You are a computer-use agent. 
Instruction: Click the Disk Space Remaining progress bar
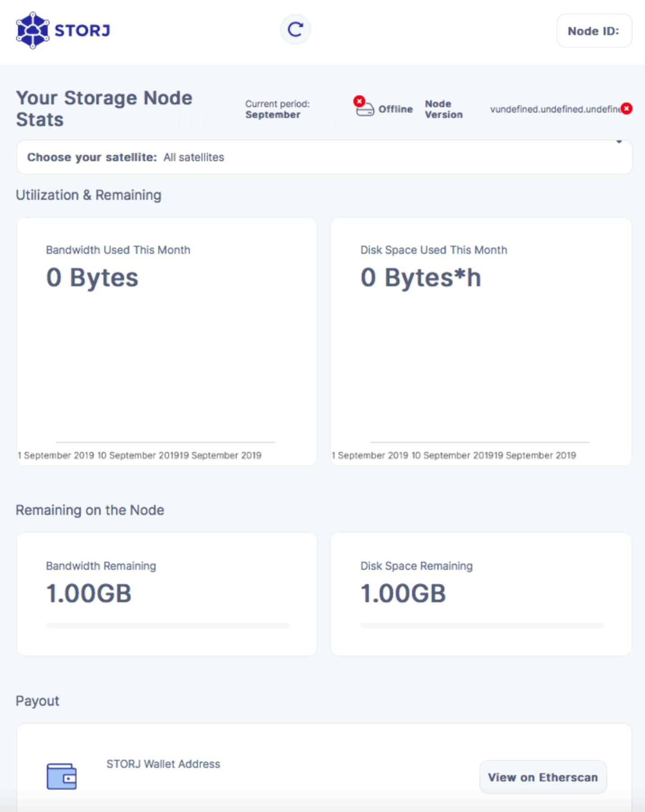tap(482, 625)
